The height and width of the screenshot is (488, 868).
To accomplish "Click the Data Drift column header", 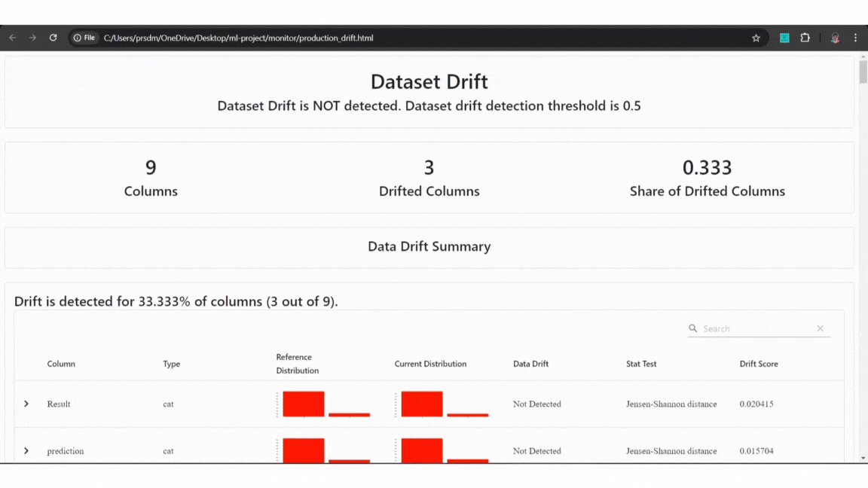I will tap(530, 364).
